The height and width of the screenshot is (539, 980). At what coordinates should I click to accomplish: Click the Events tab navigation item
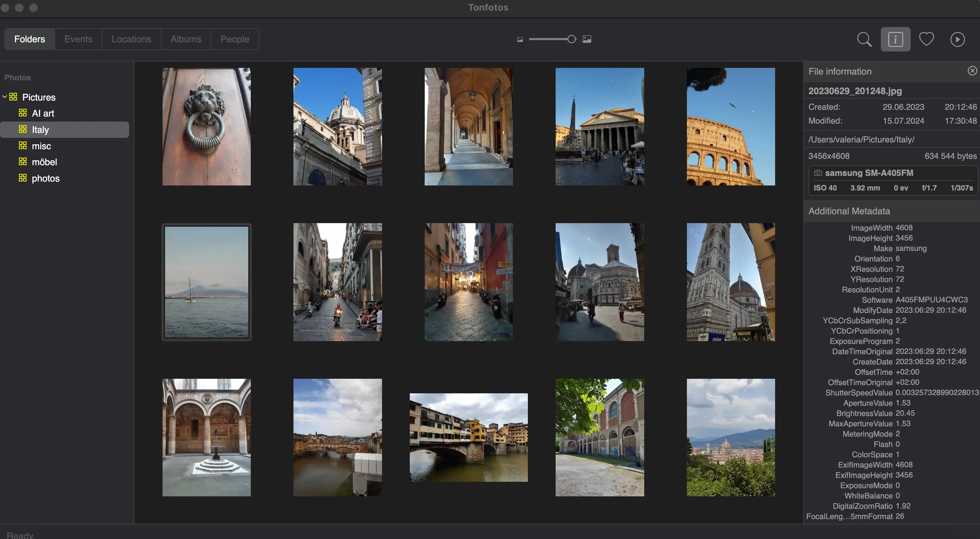(78, 38)
